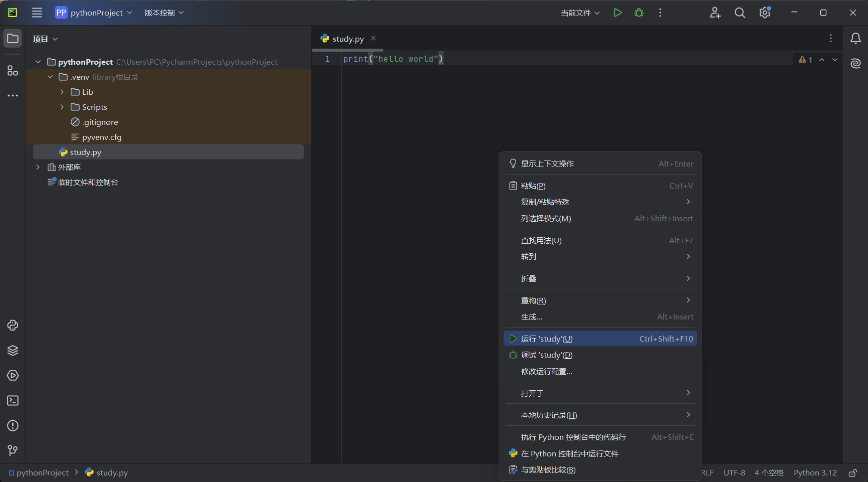
Task: Open the main hamburger menu
Action: (x=37, y=13)
